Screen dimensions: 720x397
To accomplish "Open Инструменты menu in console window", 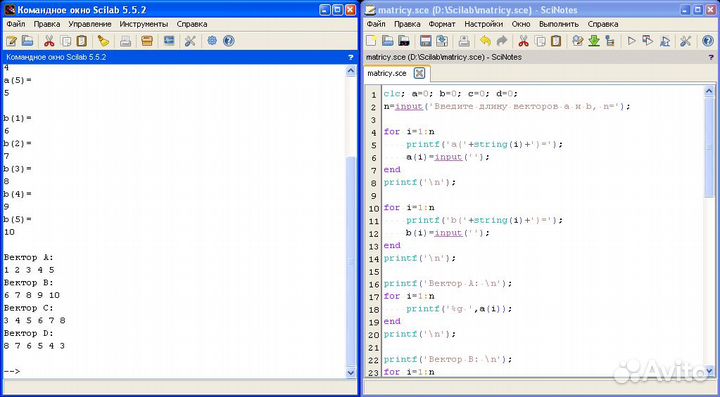I will (144, 24).
